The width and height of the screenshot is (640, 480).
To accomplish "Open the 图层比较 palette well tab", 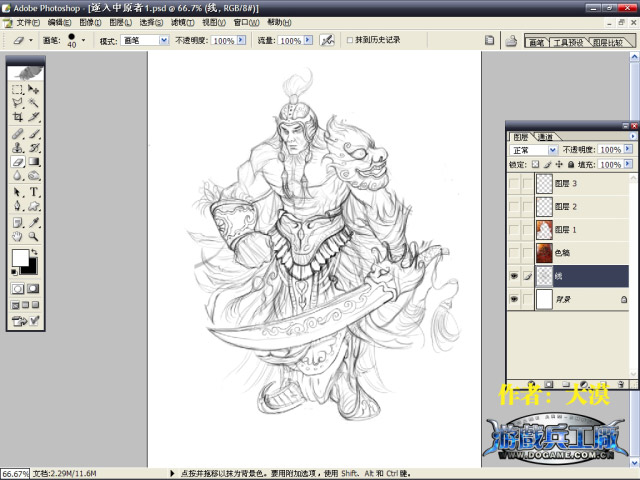I will (x=608, y=42).
